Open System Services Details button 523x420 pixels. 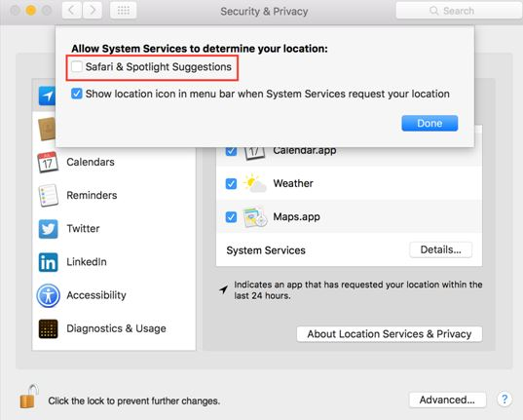(x=440, y=249)
